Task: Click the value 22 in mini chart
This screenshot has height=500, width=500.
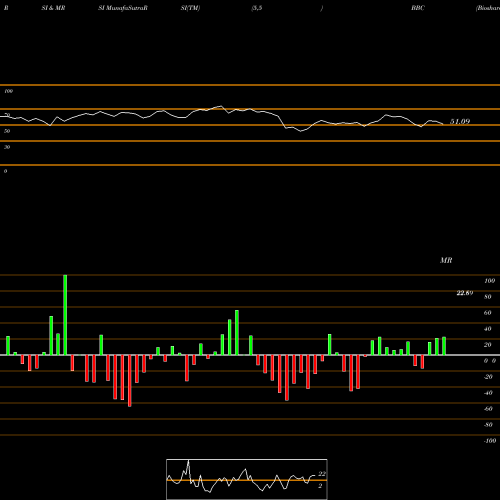Action: pos(322,474)
